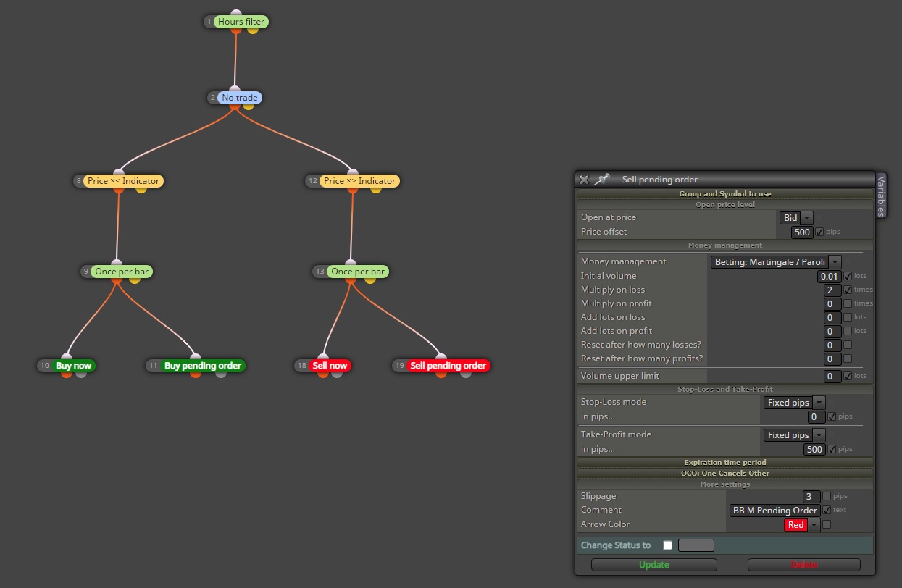Toggle the Slippage pips checkbox
The width and height of the screenshot is (902, 588).
[x=827, y=496]
